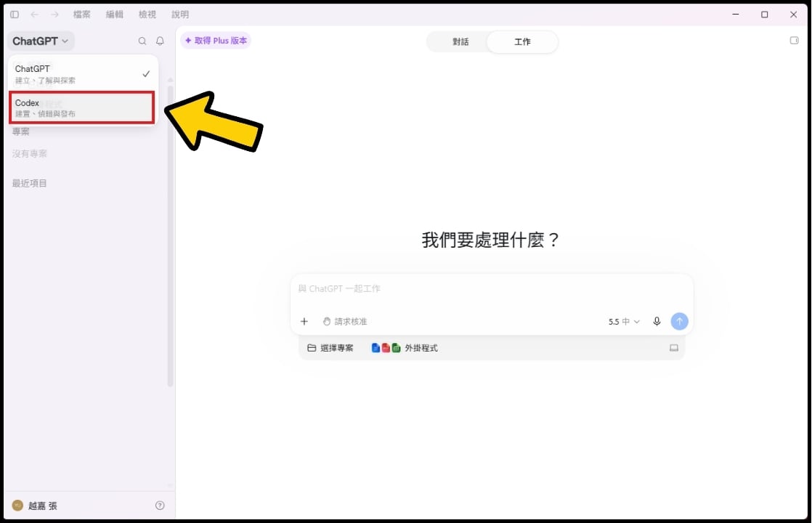This screenshot has width=812, height=523.
Task: Open the 越嘉 張 account profile
Action: click(35, 506)
